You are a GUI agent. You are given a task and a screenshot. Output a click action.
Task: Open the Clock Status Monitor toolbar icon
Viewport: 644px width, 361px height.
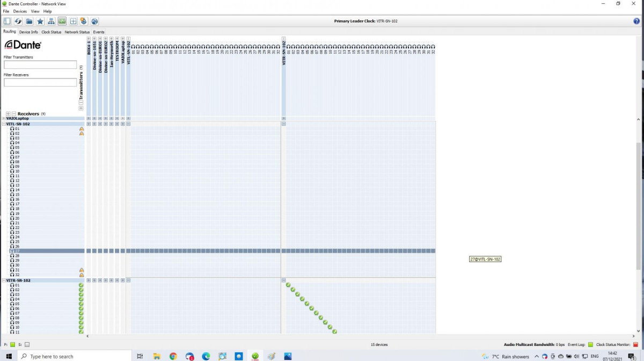pyautogui.click(x=62, y=21)
